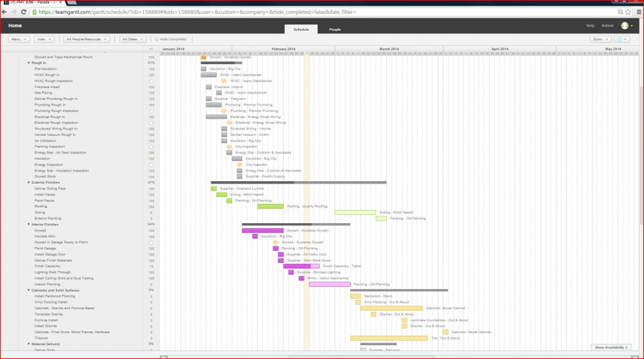644x359 pixels.
Task: Open the All Dates filter dropdown
Action: pos(133,39)
